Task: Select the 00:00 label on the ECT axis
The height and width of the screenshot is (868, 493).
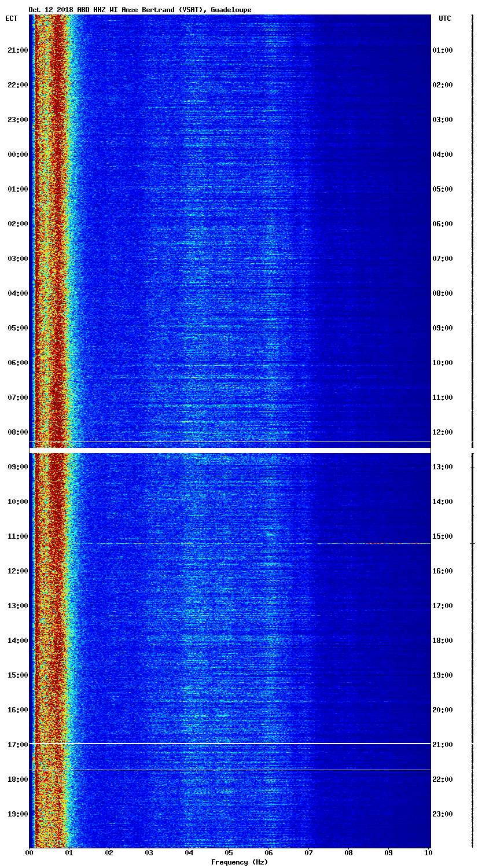Action: [x=17, y=155]
